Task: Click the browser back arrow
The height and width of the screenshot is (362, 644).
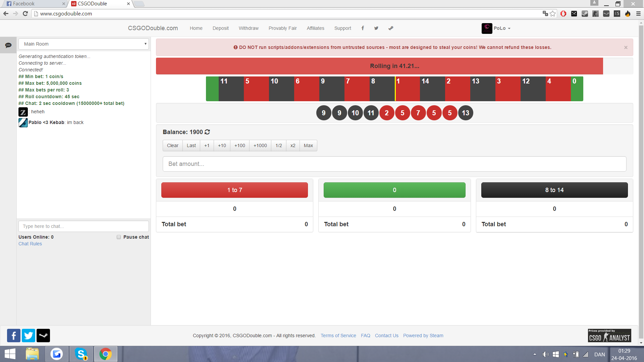Action: pos(6,13)
